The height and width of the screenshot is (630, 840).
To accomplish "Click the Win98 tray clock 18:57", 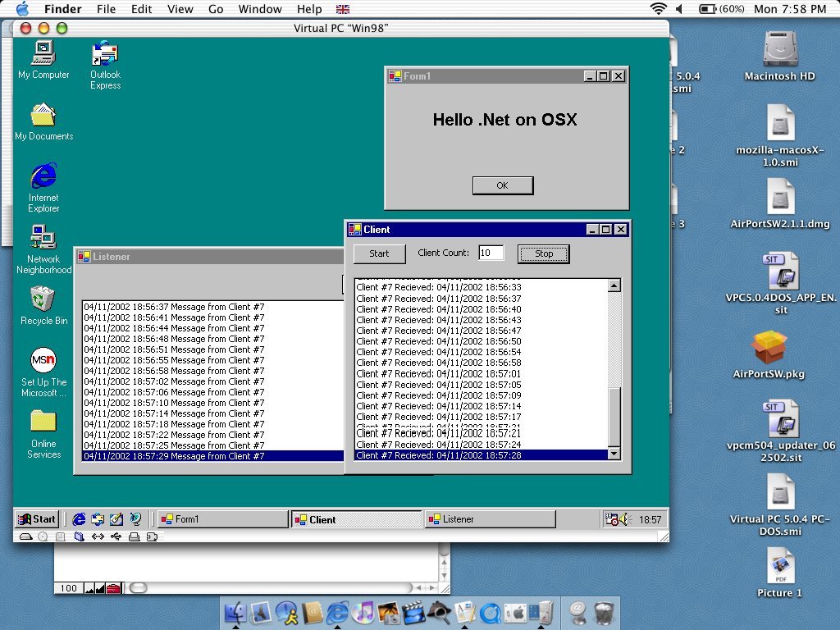I will pos(650,519).
